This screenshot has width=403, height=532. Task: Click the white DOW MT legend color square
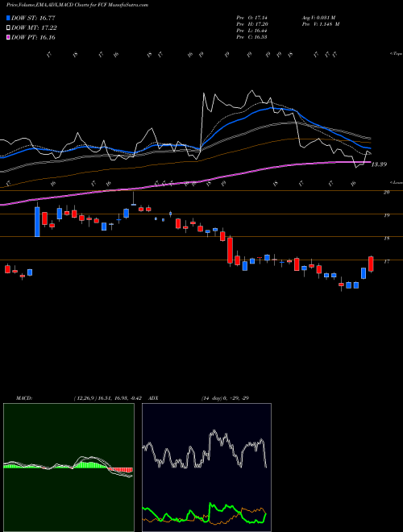[9, 28]
